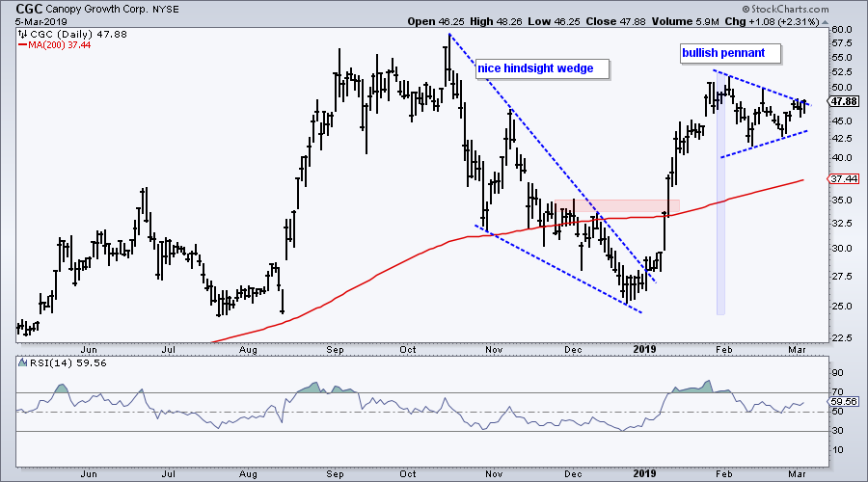The height and width of the screenshot is (482, 868).
Task: Click the red 37.44 moving average price tag
Action: tap(844, 178)
